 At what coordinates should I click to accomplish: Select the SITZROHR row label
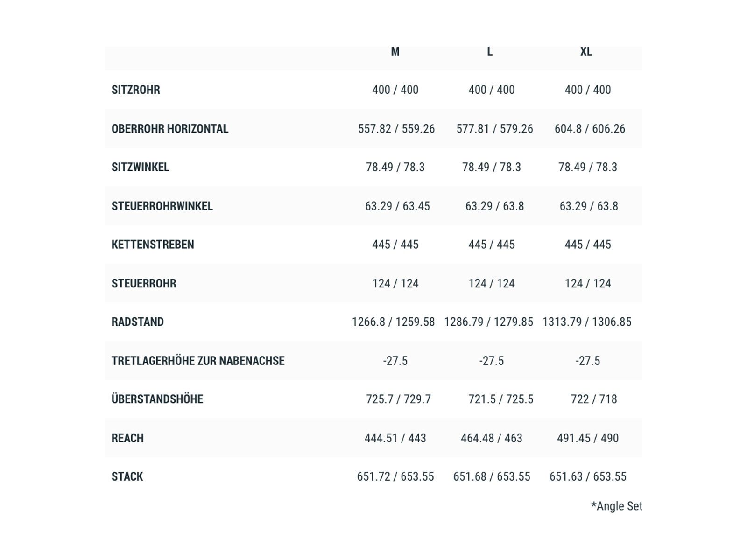click(136, 90)
